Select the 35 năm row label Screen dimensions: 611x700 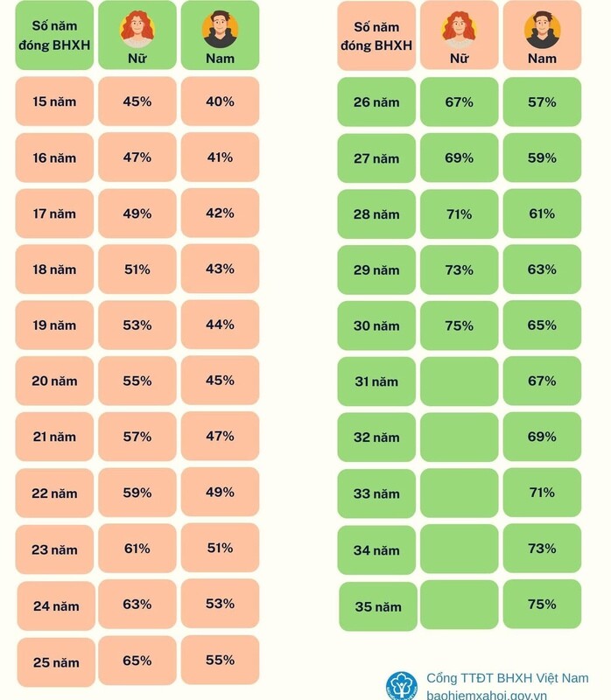[378, 606]
